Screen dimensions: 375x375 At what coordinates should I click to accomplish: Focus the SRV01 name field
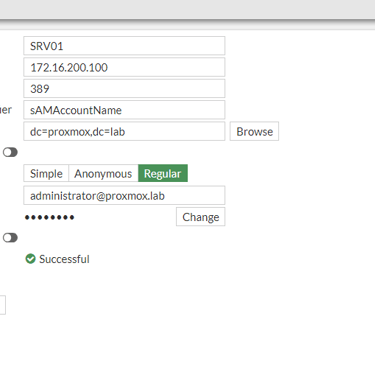(124, 46)
